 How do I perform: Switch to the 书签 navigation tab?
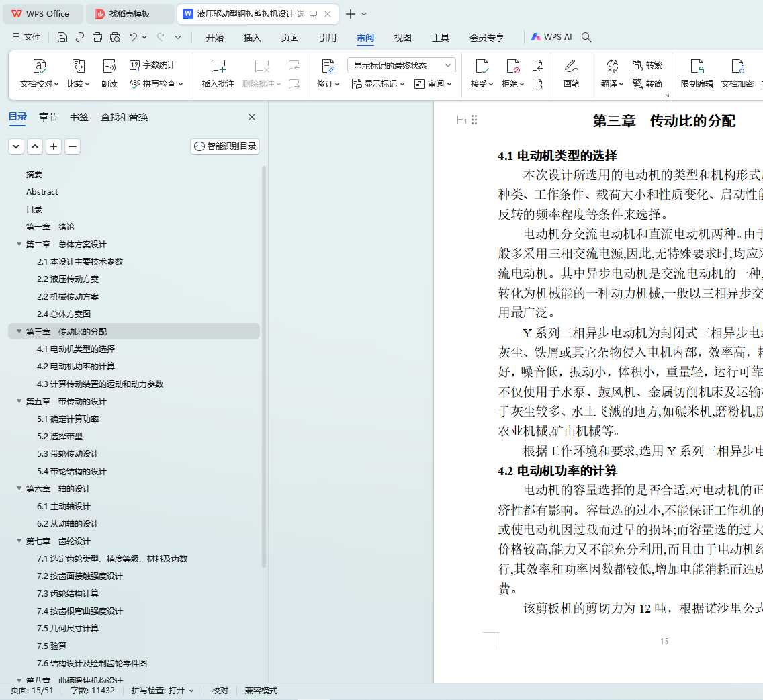tap(79, 117)
